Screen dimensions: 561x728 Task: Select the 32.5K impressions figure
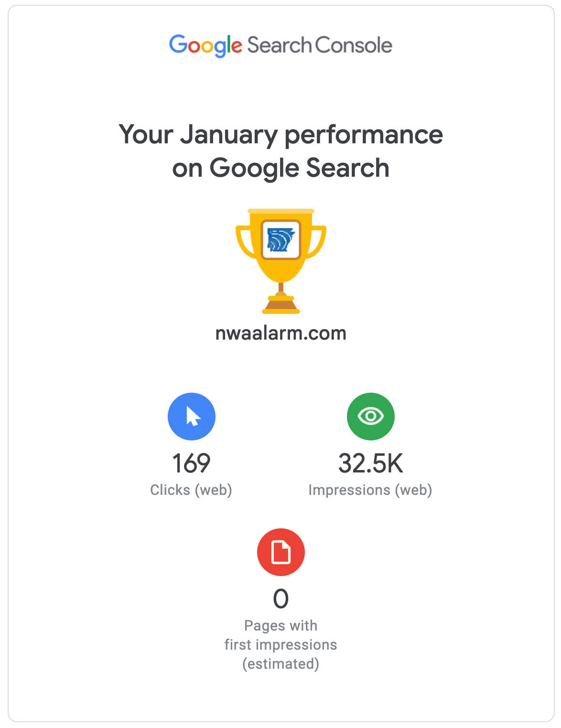click(370, 463)
